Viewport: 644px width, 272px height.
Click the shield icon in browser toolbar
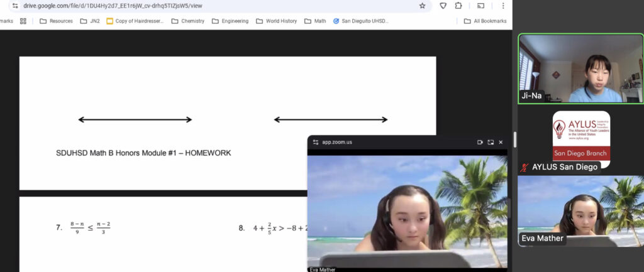coord(443,6)
